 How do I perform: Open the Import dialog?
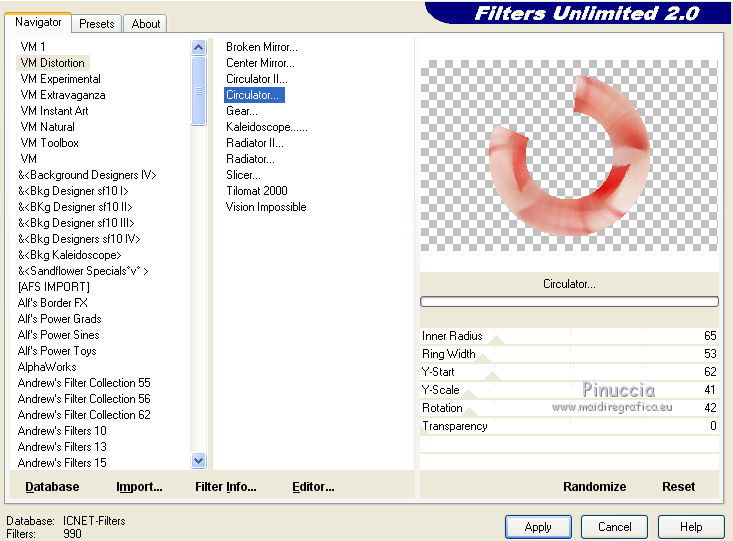139,487
